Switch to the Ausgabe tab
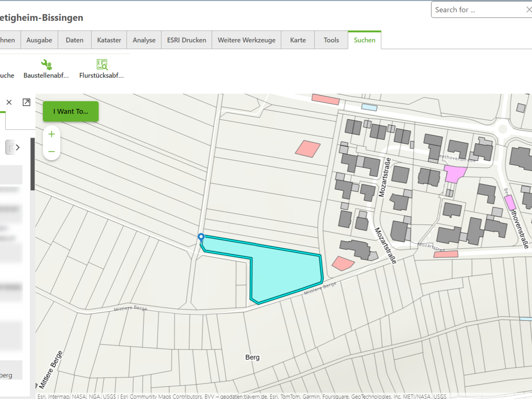 [39, 40]
